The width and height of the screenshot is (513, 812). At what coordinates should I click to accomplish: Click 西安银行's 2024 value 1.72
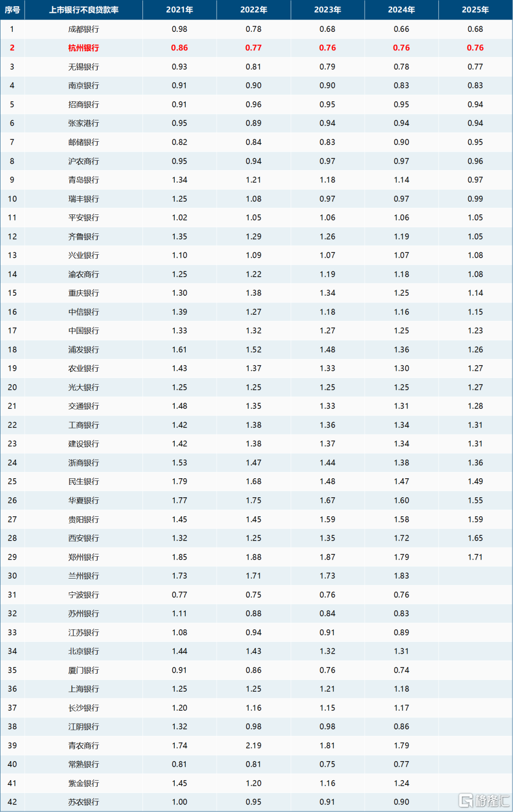[x=401, y=538]
